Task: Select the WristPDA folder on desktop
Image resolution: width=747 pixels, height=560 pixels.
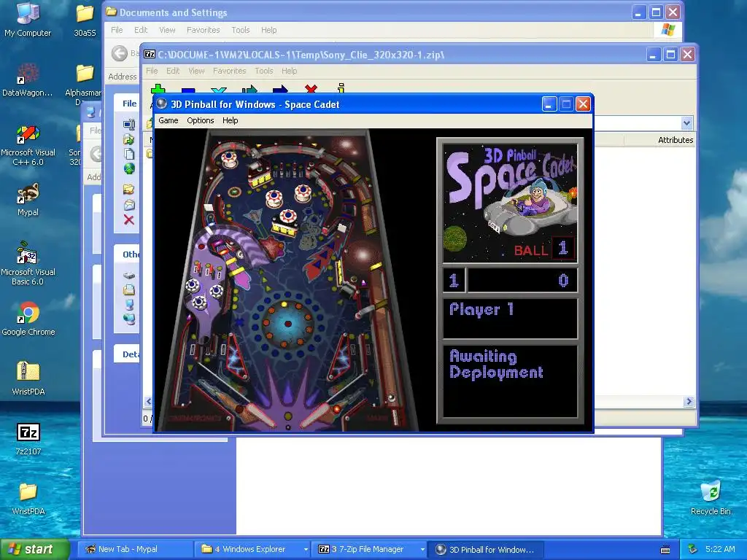Action: [x=28, y=497]
